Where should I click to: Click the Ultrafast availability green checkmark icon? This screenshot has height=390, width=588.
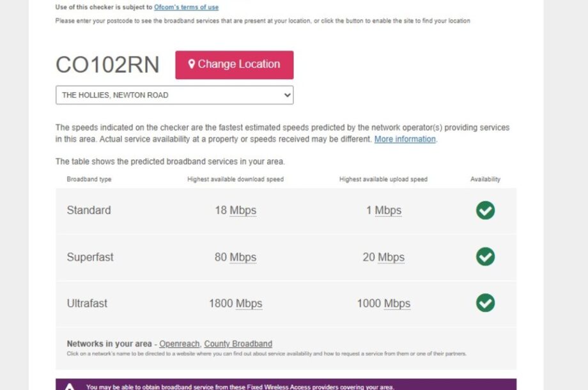click(x=485, y=303)
